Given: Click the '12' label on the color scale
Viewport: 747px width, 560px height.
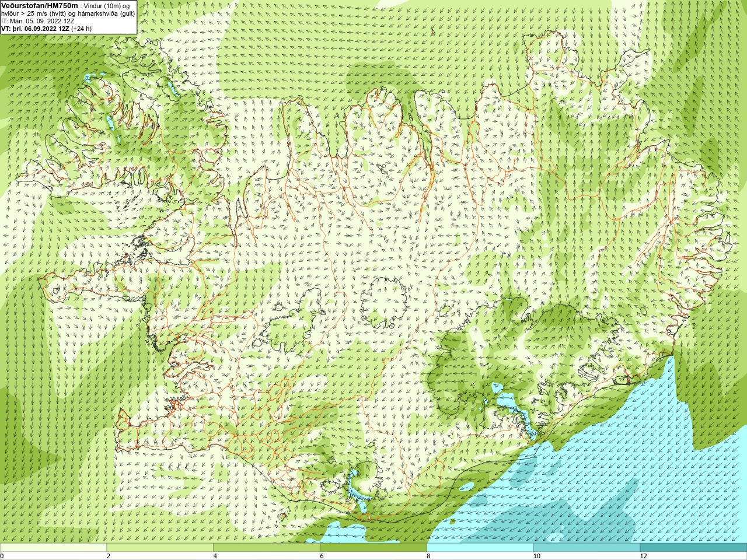Looking at the screenshot, I should click(643, 556).
